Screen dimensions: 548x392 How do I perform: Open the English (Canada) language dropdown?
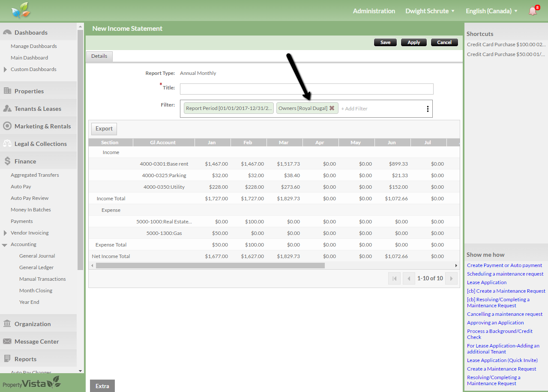click(x=491, y=11)
